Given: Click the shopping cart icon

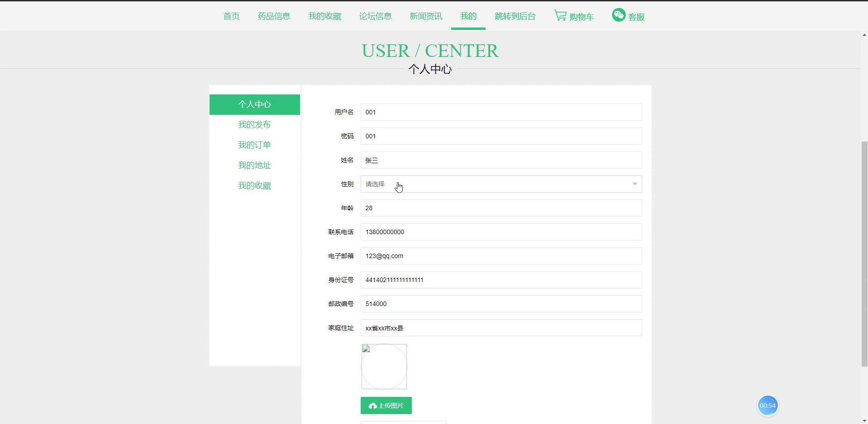Looking at the screenshot, I should [560, 15].
